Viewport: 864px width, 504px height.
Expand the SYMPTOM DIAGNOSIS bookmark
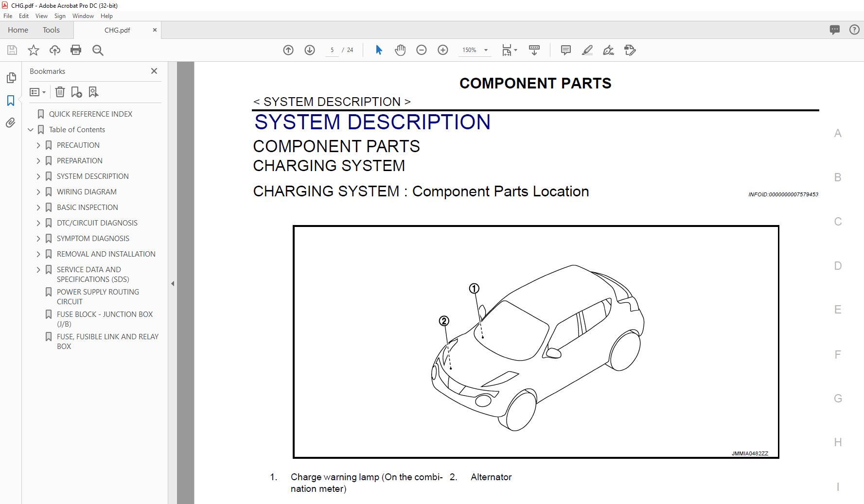(38, 239)
